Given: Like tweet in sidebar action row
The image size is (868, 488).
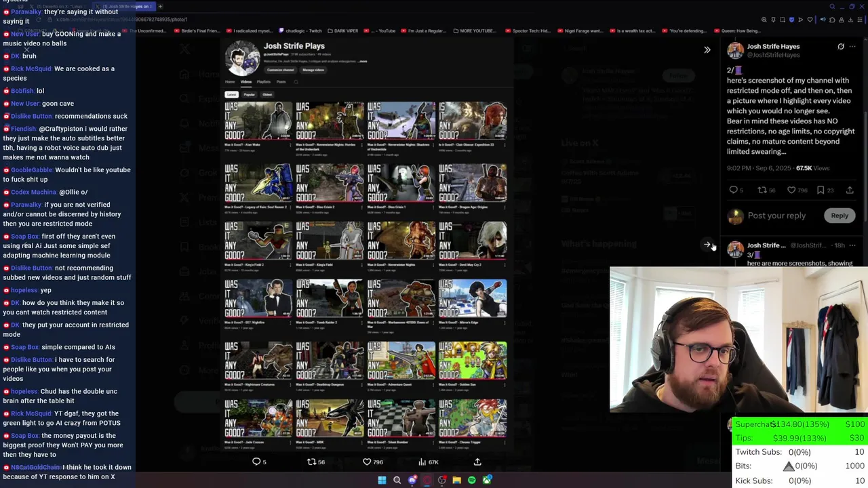Looking at the screenshot, I should coord(791,190).
